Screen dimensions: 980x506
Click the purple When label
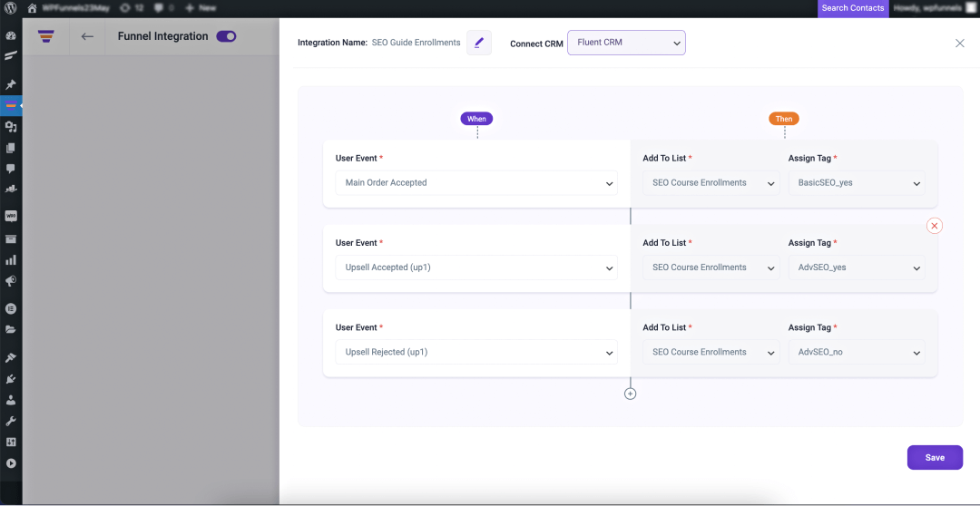point(477,119)
